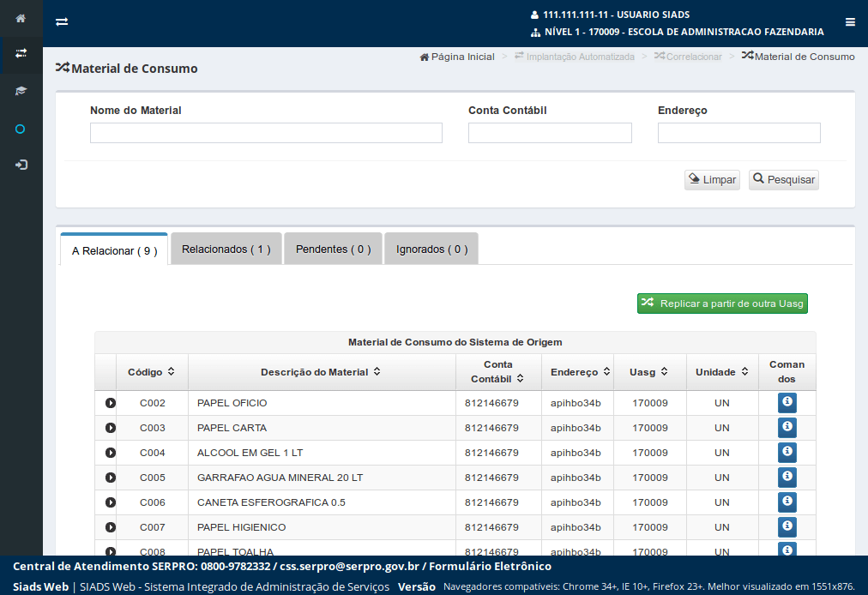Show info for the PAPEL HIGIENICO row

point(787,527)
